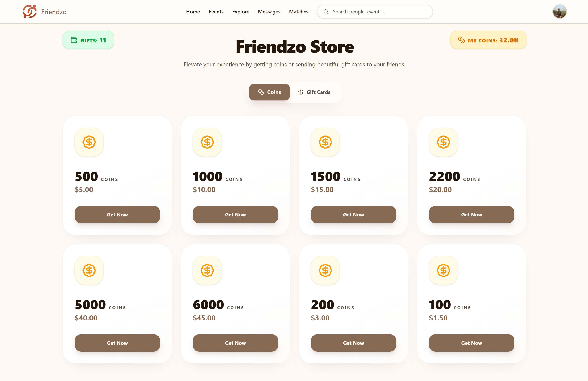Open the Messages menu item
Screen dimensions: 588x381
[x=269, y=12]
